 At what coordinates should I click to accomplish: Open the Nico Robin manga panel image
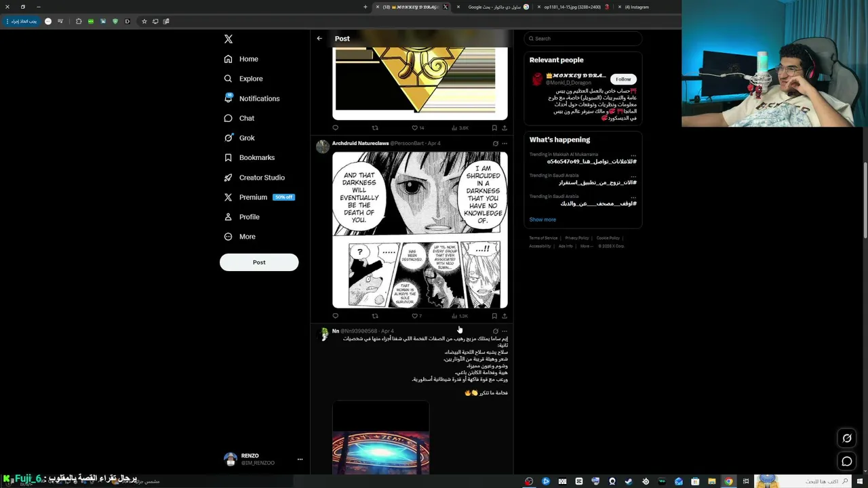click(420, 230)
